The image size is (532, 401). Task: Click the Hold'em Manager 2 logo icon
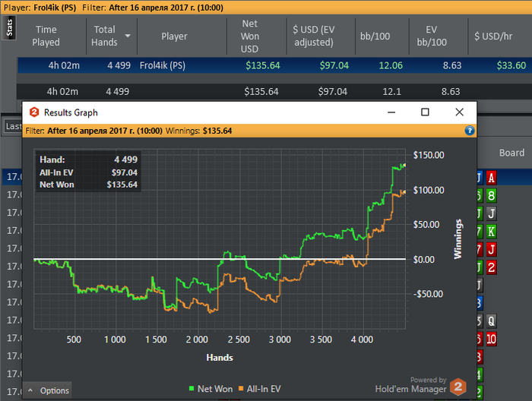pyautogui.click(x=458, y=387)
